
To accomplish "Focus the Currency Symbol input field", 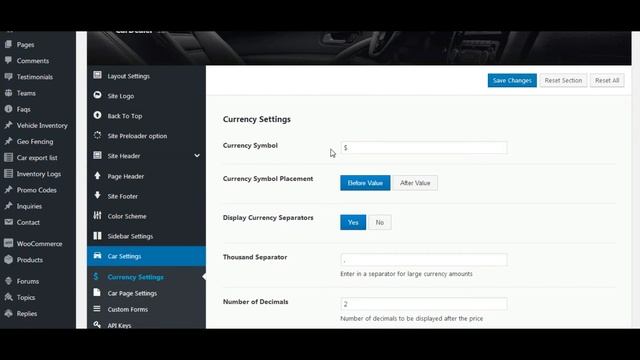I will pos(424,147).
